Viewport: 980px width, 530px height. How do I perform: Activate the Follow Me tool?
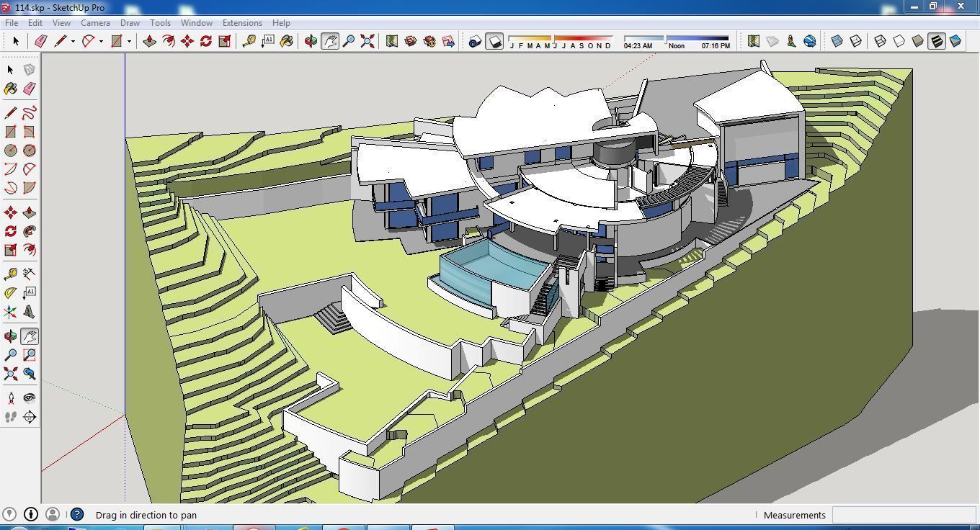pyautogui.click(x=30, y=231)
